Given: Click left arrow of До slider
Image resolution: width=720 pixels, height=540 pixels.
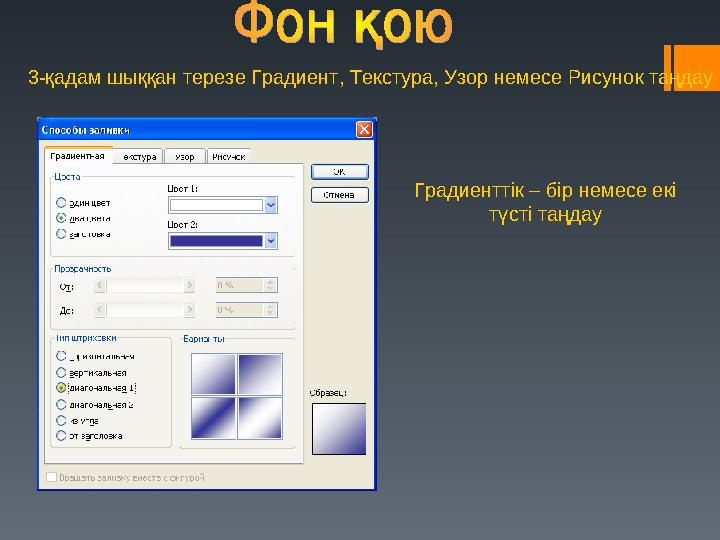Looking at the screenshot, I should [100, 310].
